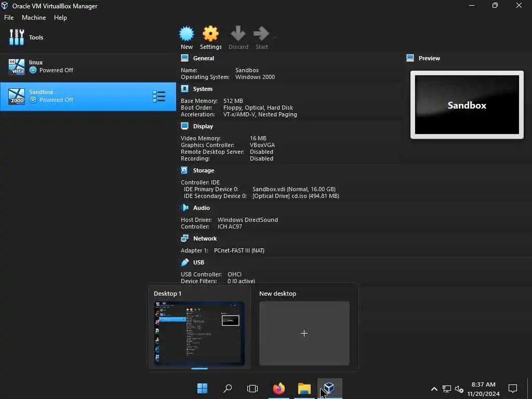Open the Machine menu
The image size is (532, 399).
(x=34, y=17)
